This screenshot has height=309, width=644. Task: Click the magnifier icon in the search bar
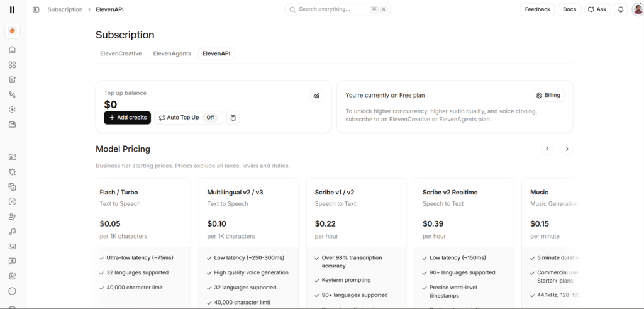pos(292,9)
